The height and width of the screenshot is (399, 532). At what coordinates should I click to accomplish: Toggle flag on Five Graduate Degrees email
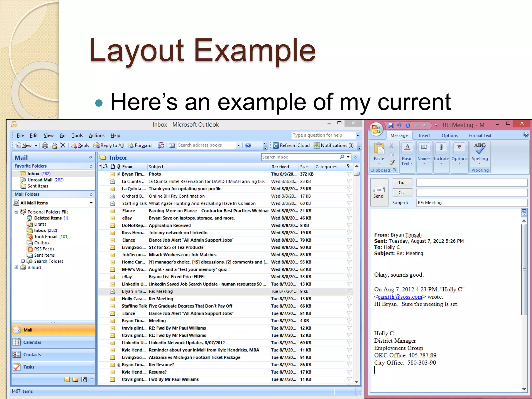349,306
